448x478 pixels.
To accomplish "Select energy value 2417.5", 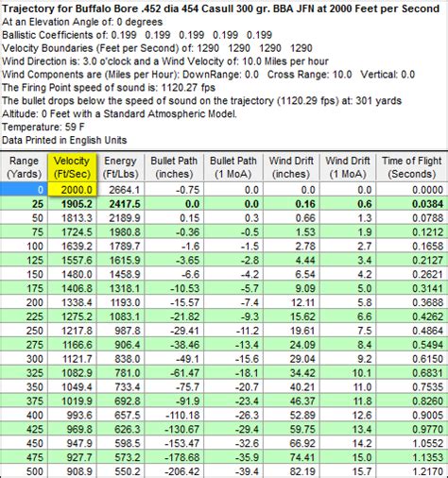I will 120,204.
